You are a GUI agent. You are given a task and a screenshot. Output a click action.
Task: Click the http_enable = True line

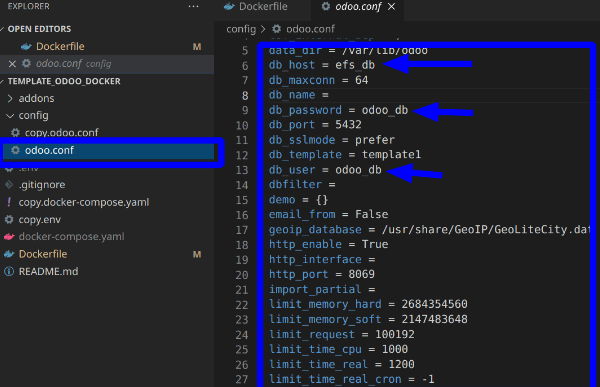tap(328, 244)
